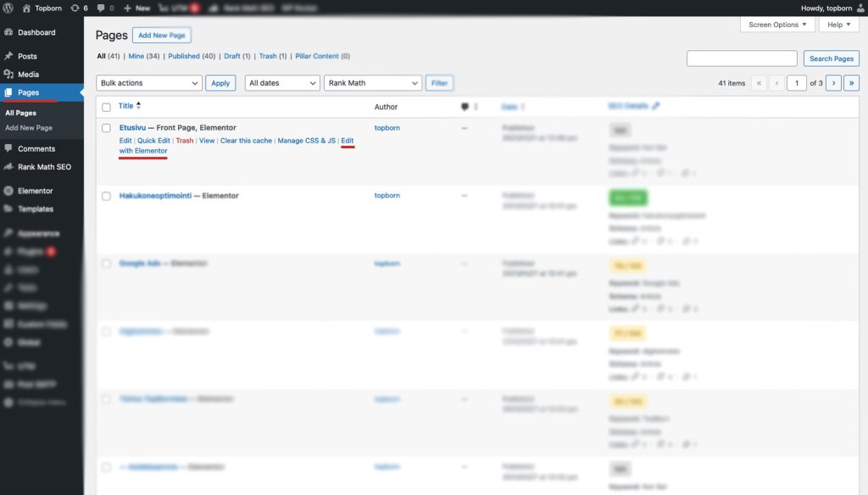Click Manage CSS & JS link

[306, 141]
